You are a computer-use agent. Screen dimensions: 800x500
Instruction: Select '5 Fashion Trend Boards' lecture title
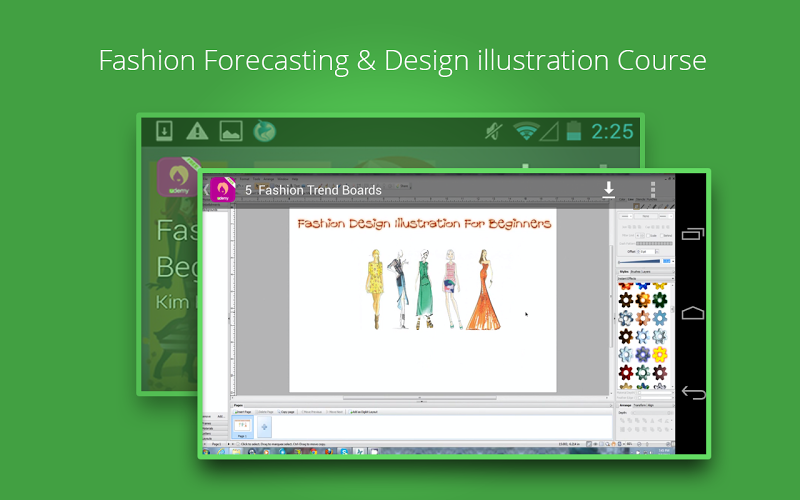pos(313,190)
